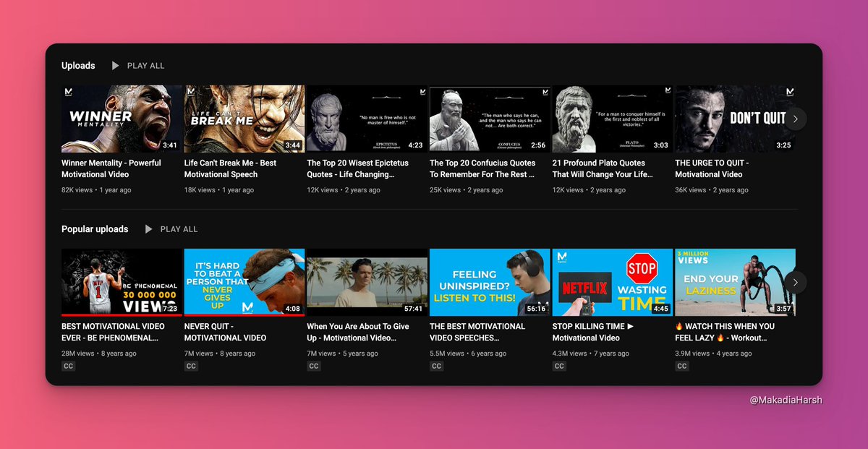Click the 57:41 duration badge on beach video
Image resolution: width=868 pixels, height=449 pixels.
[414, 309]
